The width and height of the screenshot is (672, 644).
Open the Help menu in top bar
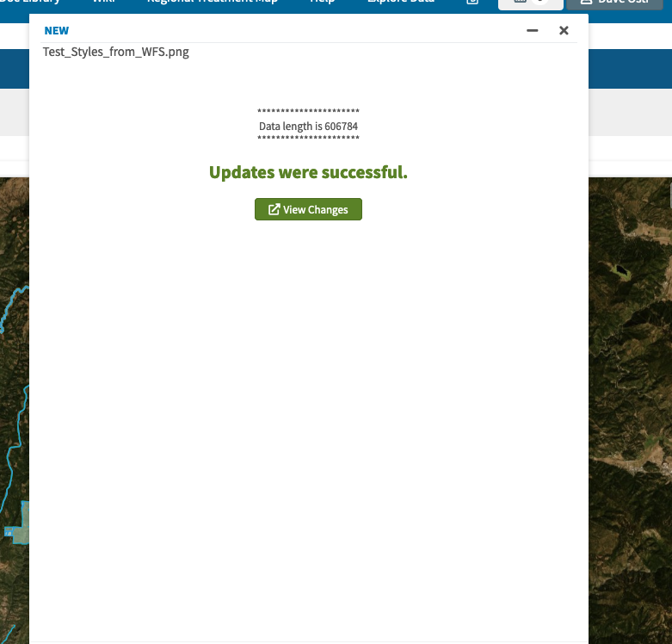click(322, 3)
